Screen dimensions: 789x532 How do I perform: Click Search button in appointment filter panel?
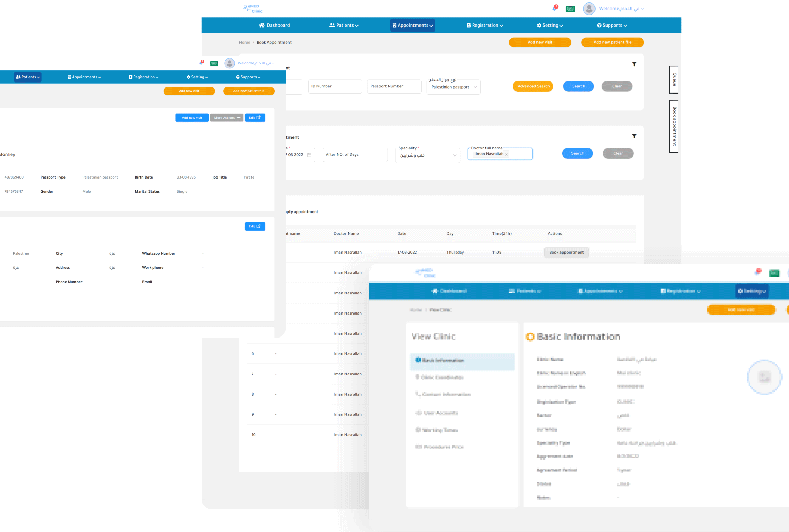point(577,153)
